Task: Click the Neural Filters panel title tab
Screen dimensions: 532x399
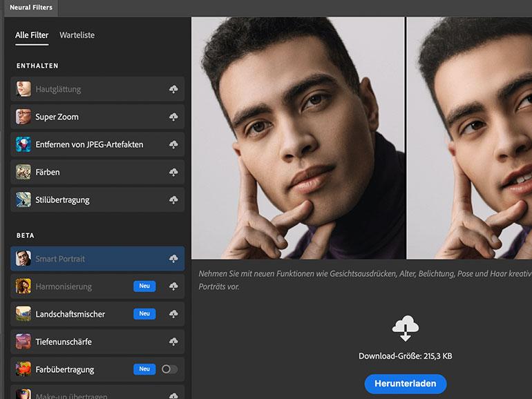Action: (30, 8)
